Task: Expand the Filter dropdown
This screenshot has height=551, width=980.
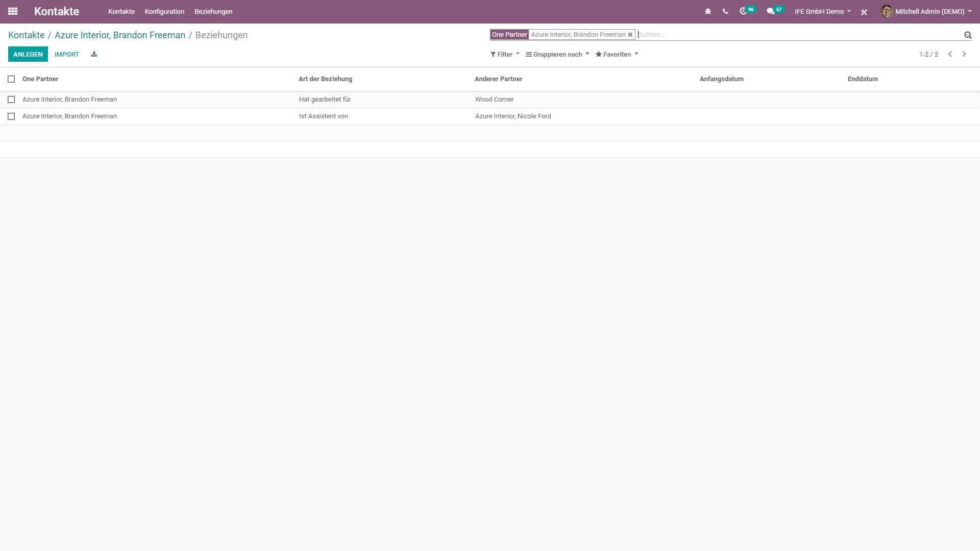Action: tap(505, 54)
